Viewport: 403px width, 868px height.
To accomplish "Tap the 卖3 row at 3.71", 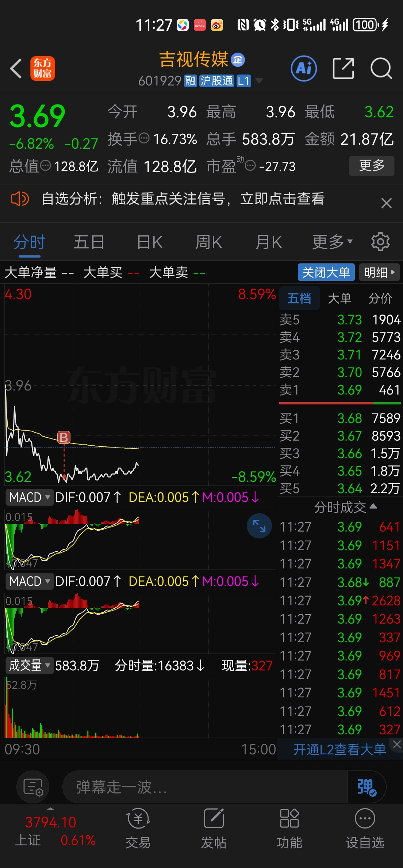I will coord(340,355).
